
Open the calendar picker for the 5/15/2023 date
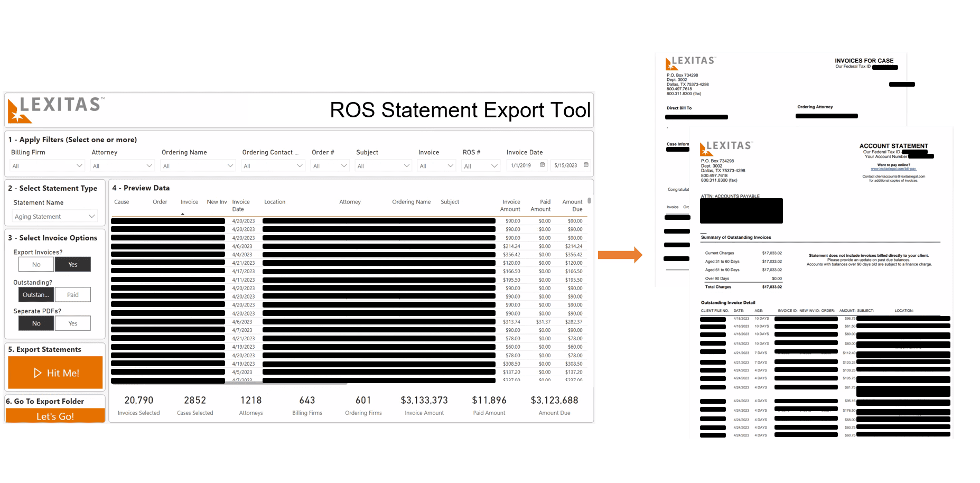coord(586,165)
